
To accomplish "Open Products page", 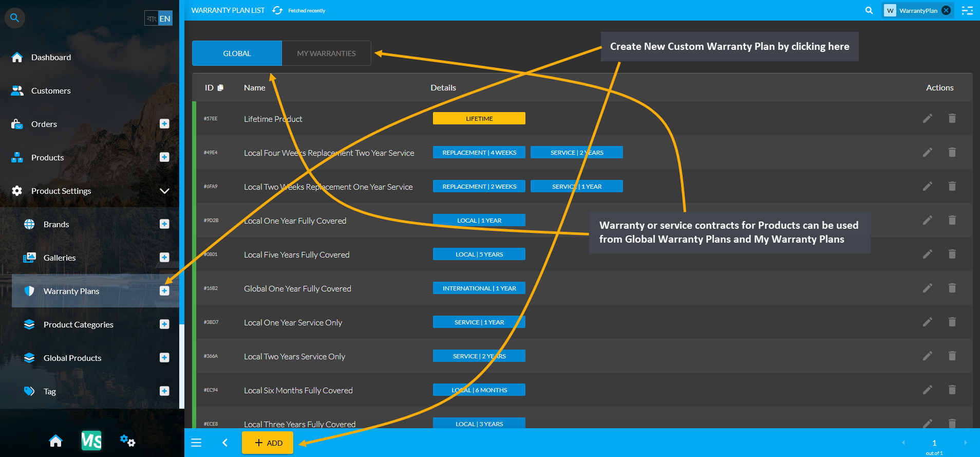I will pyautogui.click(x=47, y=157).
